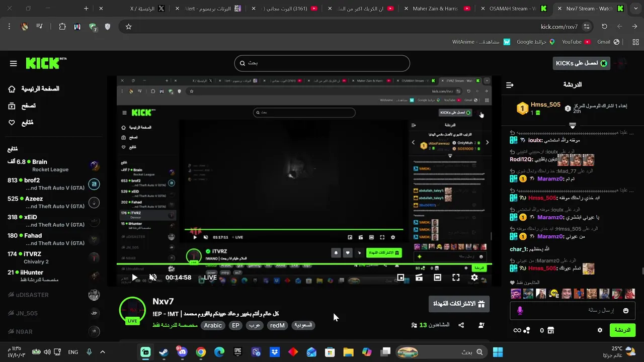Open offline JN_505 channel

pos(53,313)
